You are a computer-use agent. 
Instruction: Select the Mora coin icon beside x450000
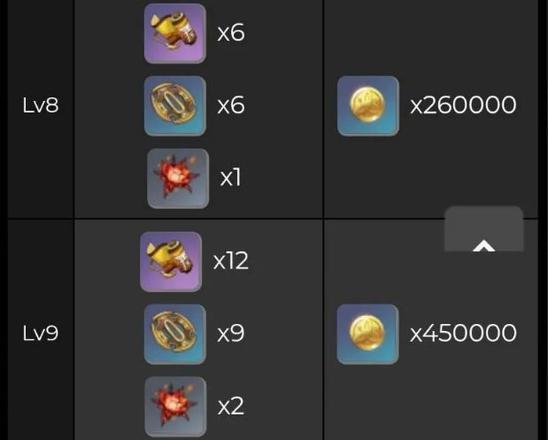pos(368,334)
